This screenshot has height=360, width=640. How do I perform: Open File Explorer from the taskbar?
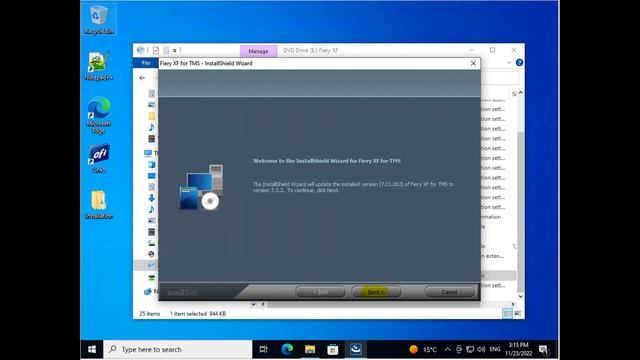pyautogui.click(x=310, y=349)
